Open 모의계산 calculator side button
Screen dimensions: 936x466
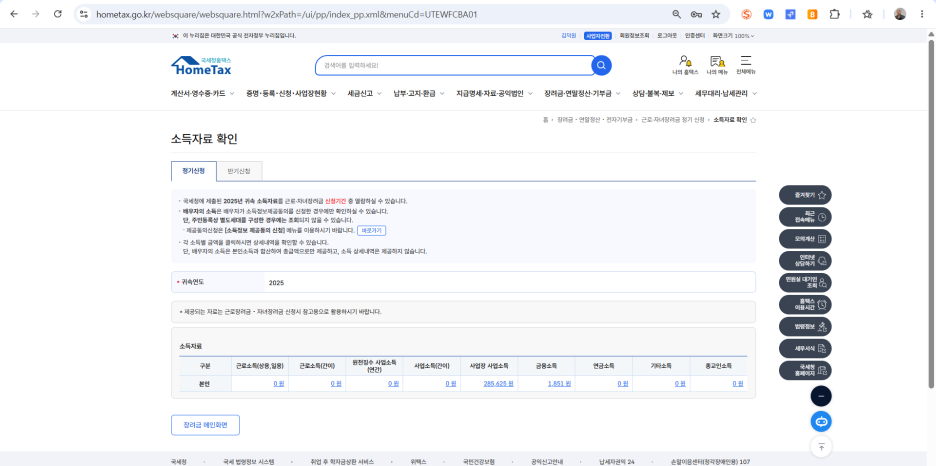point(805,239)
